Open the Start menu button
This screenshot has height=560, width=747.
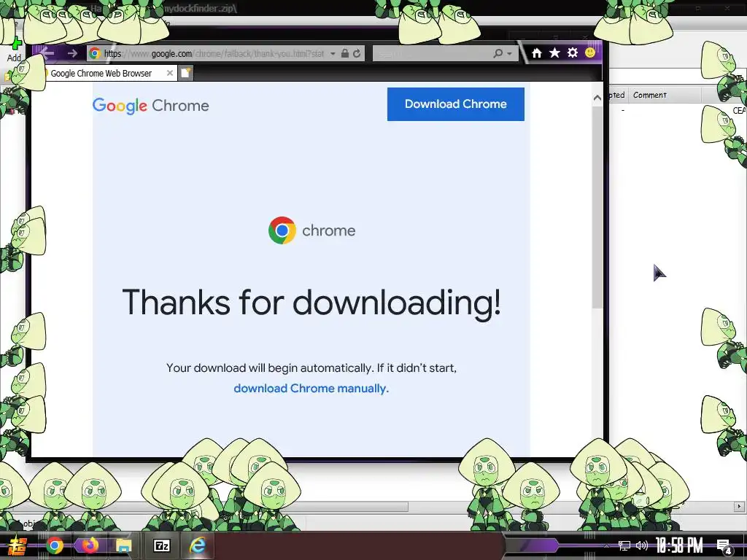pos(18,545)
